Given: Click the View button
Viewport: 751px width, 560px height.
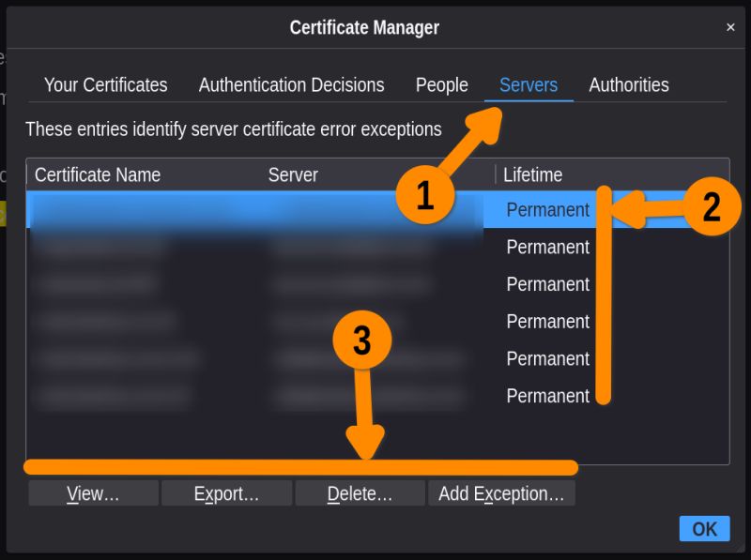Looking at the screenshot, I should [92, 492].
